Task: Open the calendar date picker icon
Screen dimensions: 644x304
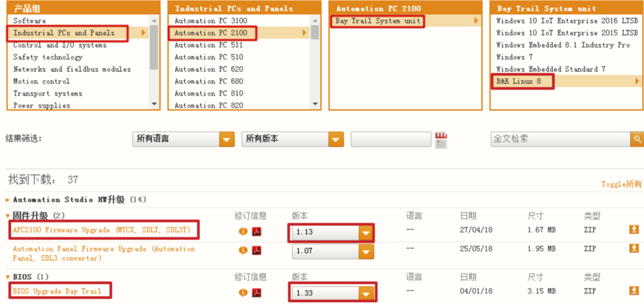Action: [x=441, y=140]
